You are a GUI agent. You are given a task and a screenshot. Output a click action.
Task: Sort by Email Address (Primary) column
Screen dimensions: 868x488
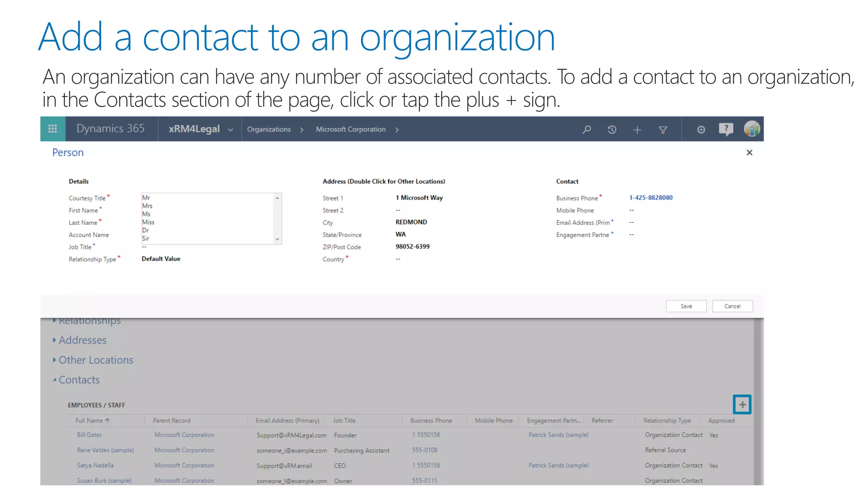[x=287, y=421]
